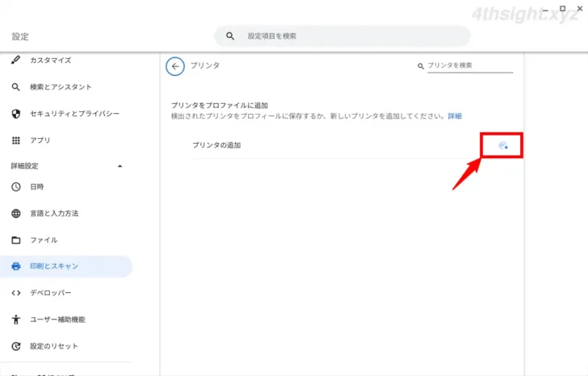The height and width of the screenshot is (376, 588).
Task: Close the settings window
Action: (579, 9)
